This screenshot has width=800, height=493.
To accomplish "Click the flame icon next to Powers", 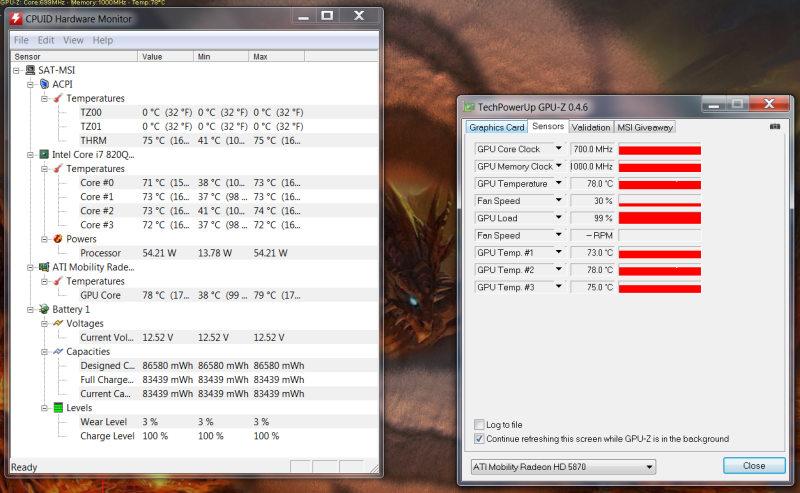I will 58,239.
